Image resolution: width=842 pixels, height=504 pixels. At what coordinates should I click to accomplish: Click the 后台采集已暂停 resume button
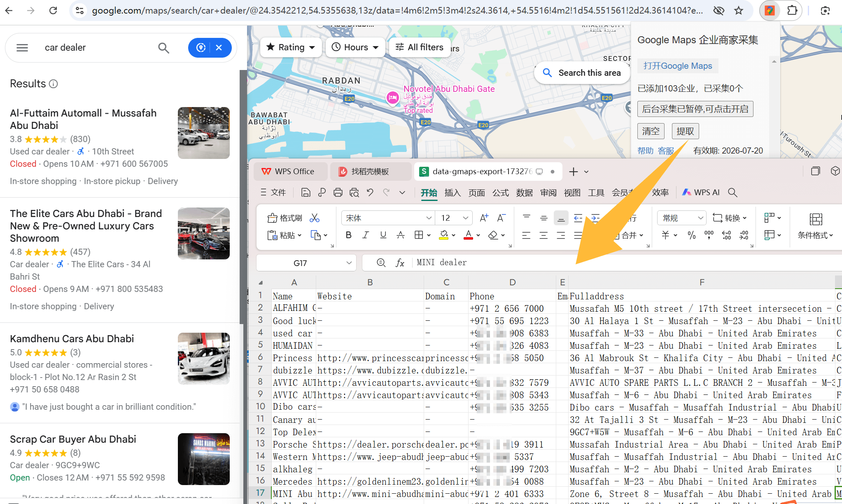point(695,109)
